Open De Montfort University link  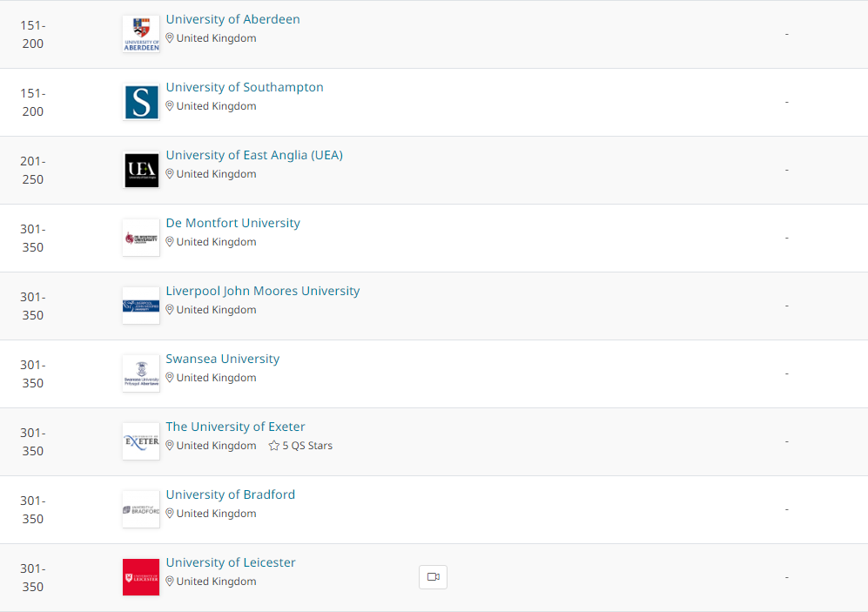pyautogui.click(x=233, y=223)
